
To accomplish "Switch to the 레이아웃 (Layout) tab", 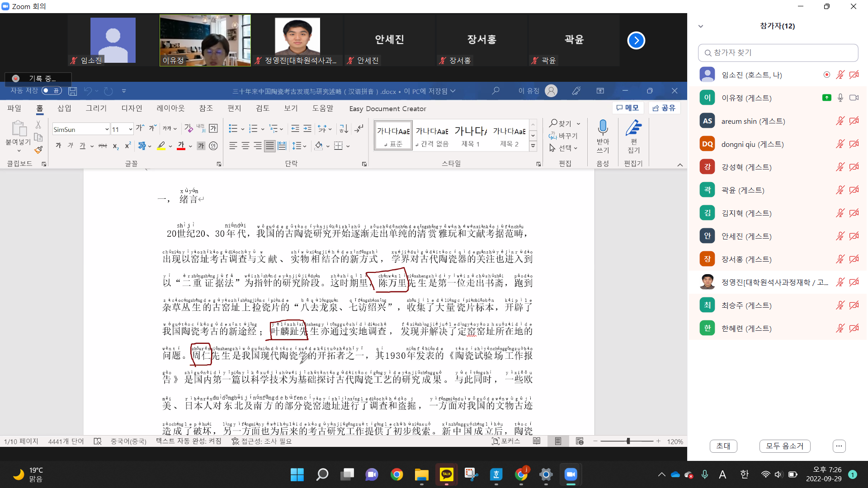I will [170, 108].
